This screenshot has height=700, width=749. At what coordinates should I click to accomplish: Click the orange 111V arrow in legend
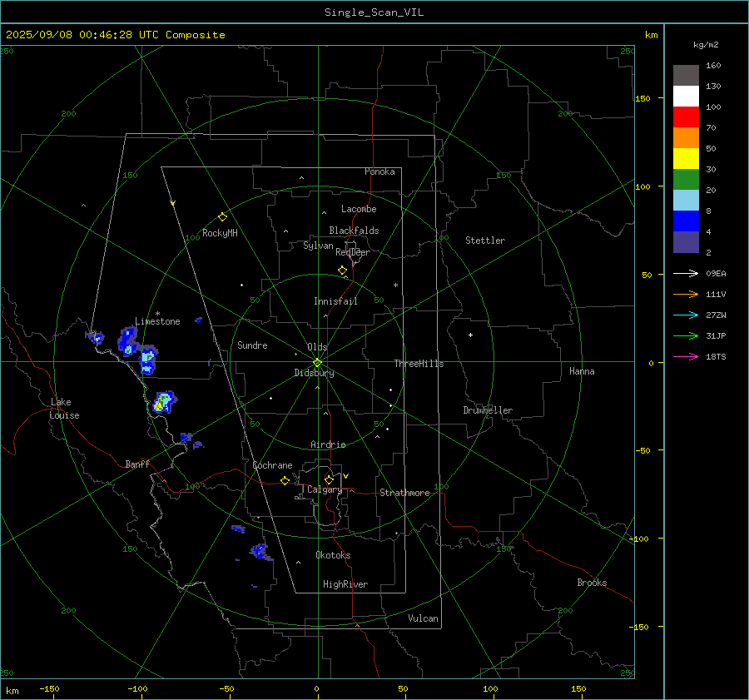[686, 295]
